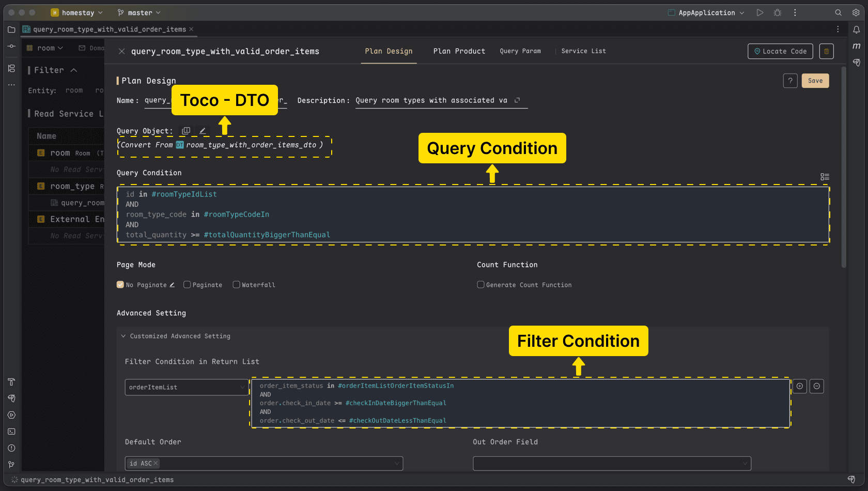
Task: Click into the Query Condition editor
Action: point(473,214)
